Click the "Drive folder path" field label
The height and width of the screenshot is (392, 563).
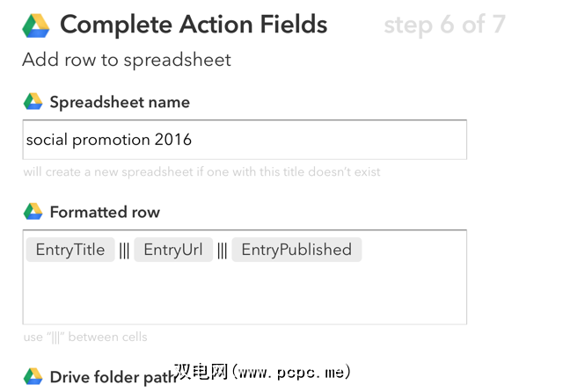[x=110, y=377]
